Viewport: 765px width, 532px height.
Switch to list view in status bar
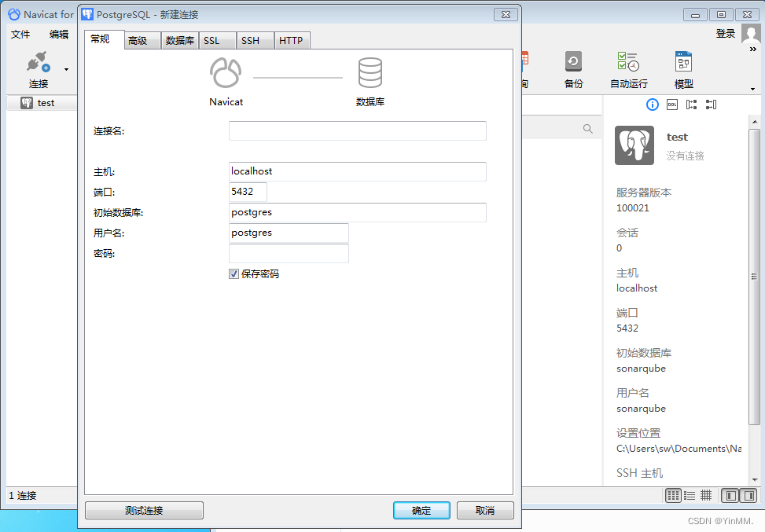[x=690, y=496]
